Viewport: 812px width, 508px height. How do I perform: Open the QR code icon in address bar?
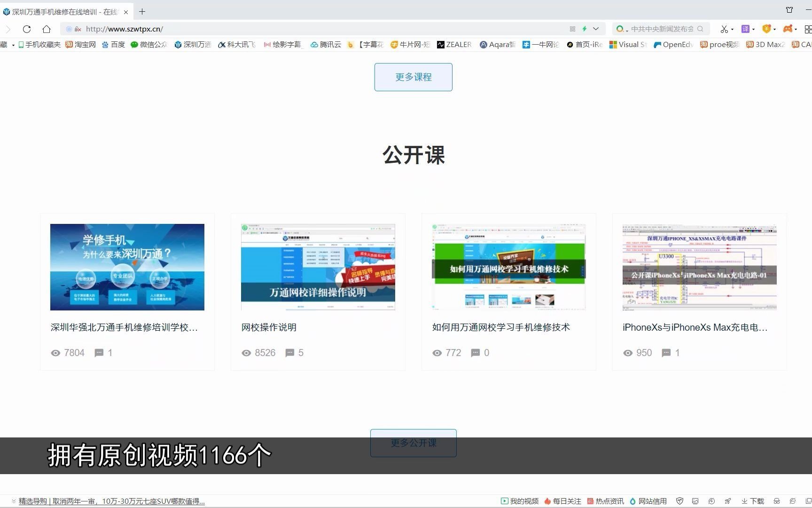(x=572, y=29)
